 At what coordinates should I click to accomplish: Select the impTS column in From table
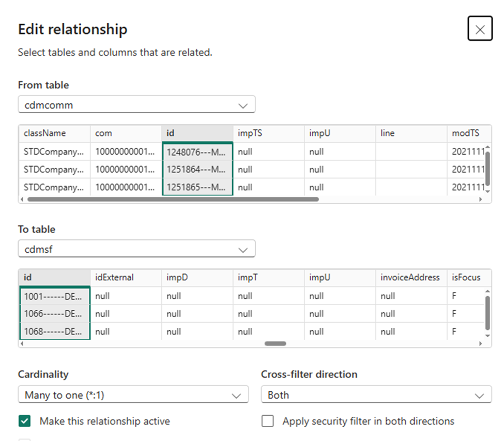pos(269,133)
